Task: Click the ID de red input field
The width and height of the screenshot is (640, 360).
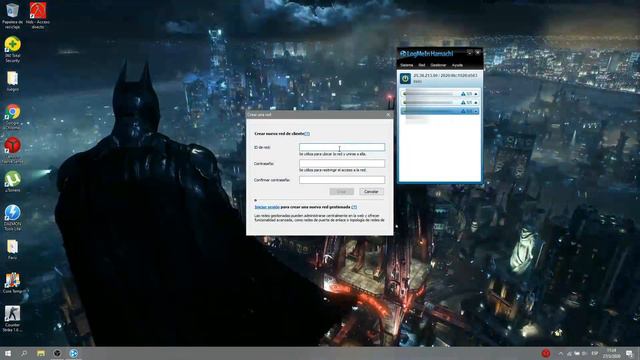Action: coord(342,147)
